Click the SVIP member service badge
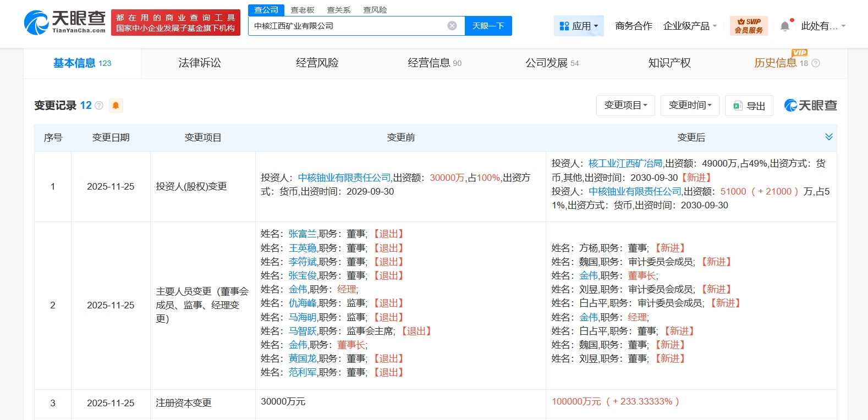868x420 pixels. (x=749, y=26)
